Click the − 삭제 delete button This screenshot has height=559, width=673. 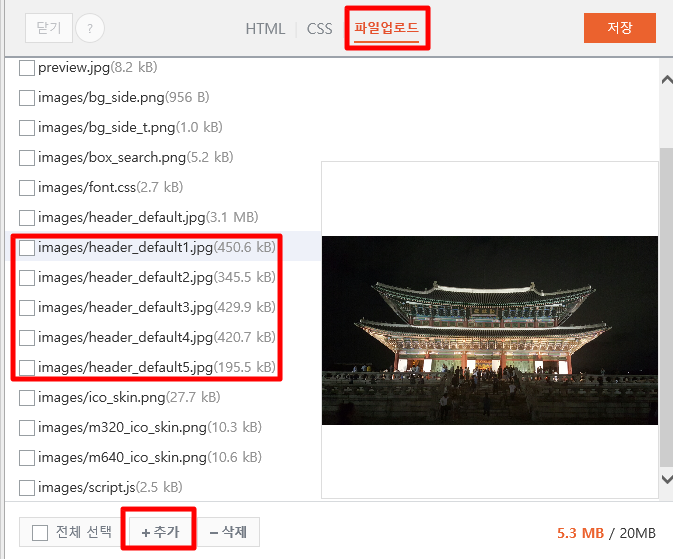coord(228,532)
